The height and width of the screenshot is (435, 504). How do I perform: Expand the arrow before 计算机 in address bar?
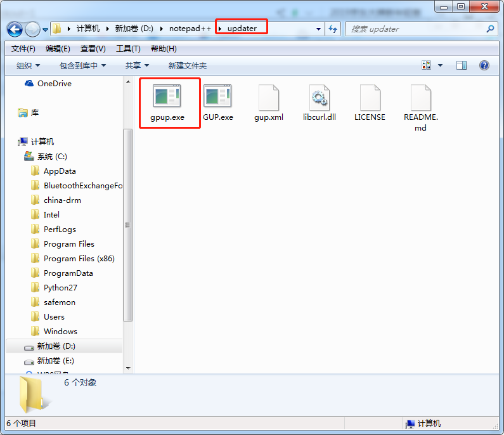coord(69,29)
